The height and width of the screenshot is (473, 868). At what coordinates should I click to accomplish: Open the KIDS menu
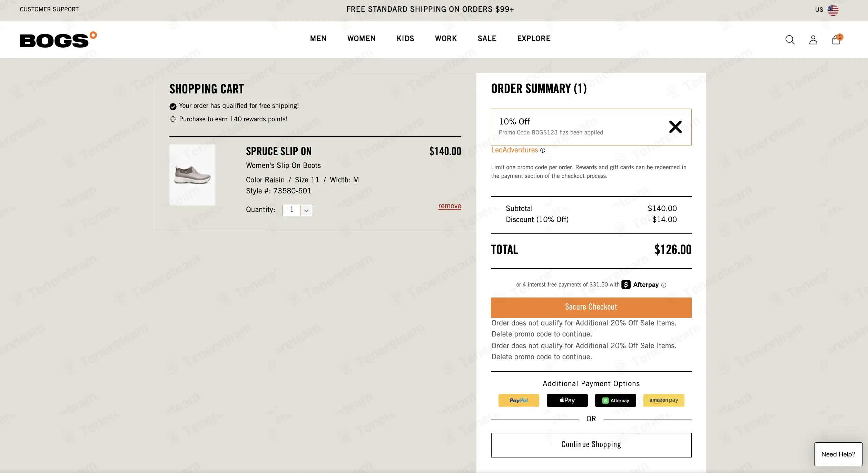(x=405, y=39)
